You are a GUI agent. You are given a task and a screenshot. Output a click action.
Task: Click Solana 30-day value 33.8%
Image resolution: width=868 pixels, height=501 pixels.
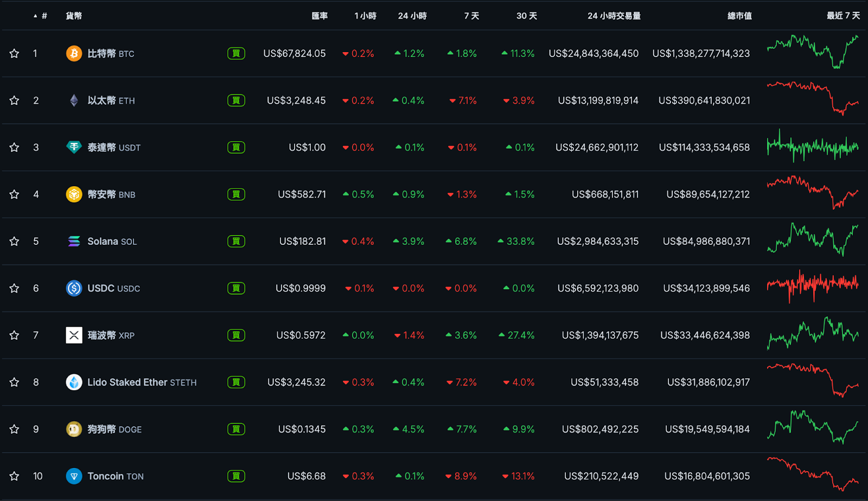516,241
